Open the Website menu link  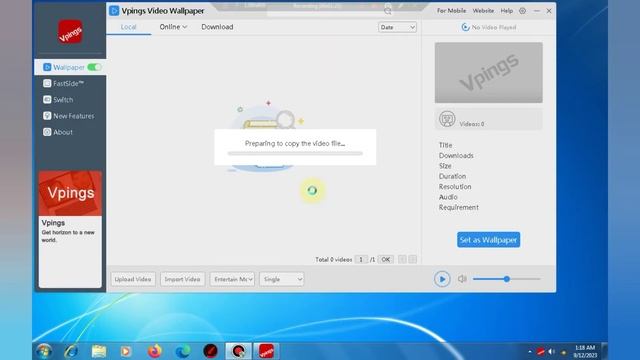pos(483,11)
